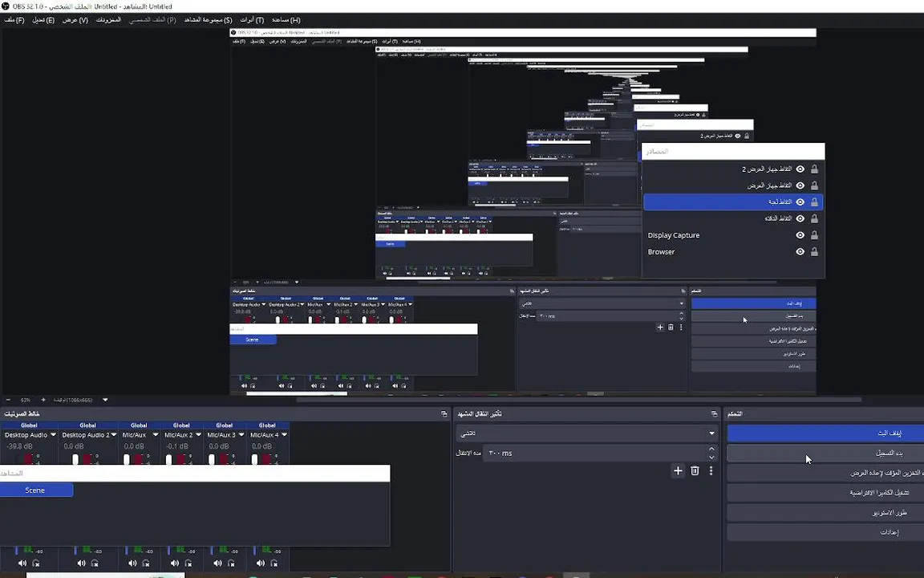Mute the Desktop Audio speaker icon
Screen dimensions: 924x578
point(22,564)
